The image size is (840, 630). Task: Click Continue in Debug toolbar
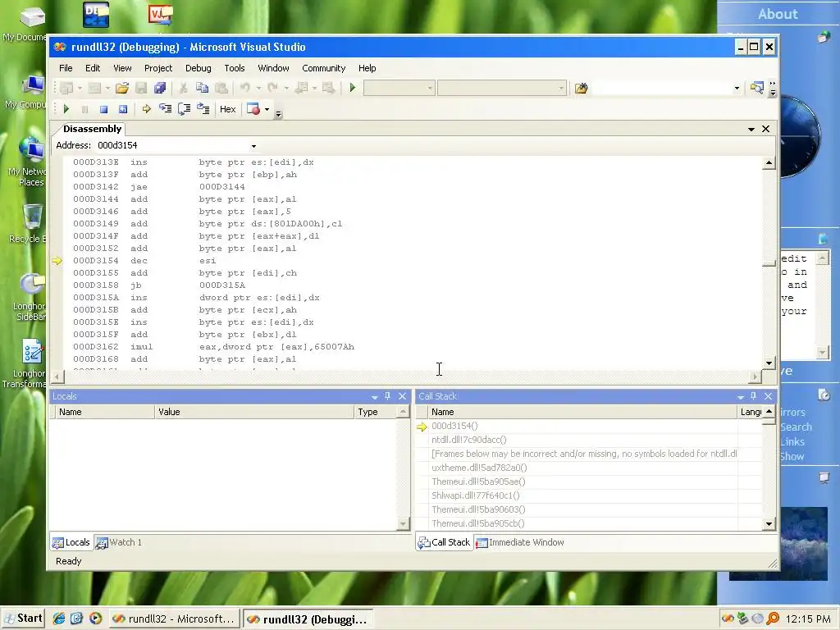point(66,109)
